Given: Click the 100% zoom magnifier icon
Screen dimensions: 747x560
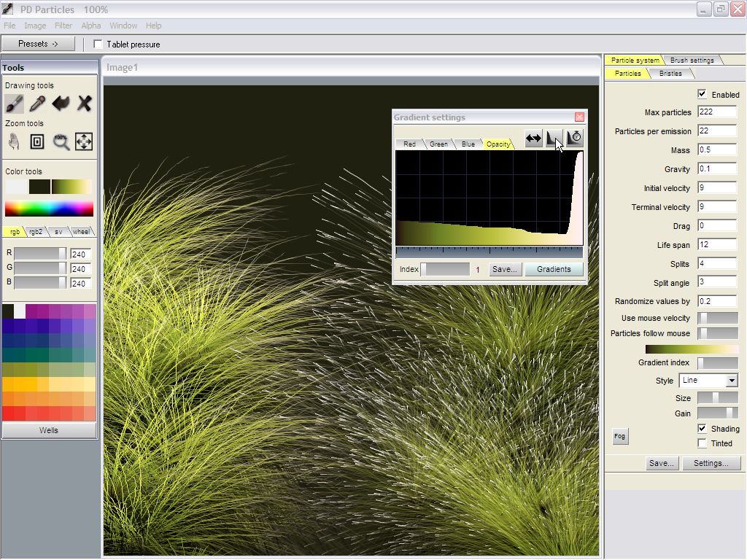Looking at the screenshot, I should click(61, 141).
